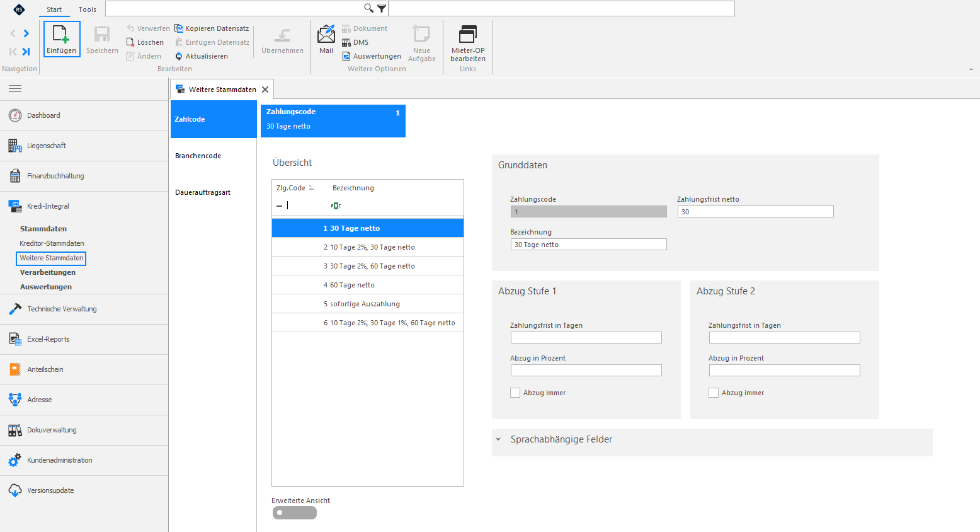The width and height of the screenshot is (980, 532).
Task: Open Dashboard in the sidebar
Action: point(84,115)
